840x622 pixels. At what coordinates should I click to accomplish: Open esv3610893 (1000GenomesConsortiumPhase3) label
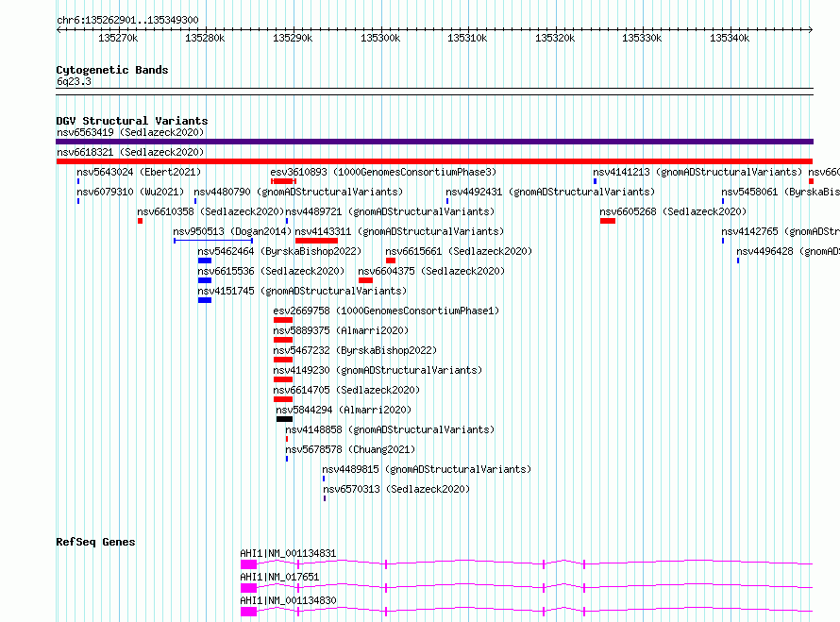(383, 172)
